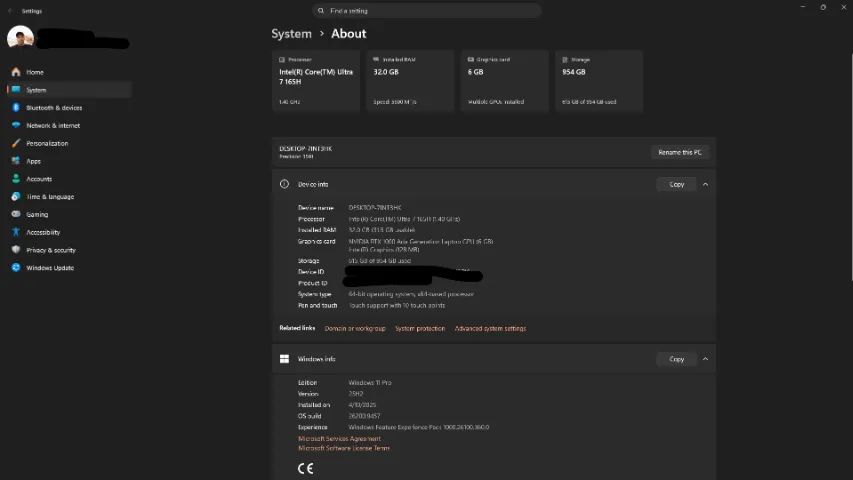
Task: Click the About heading in breadcrumb
Action: click(349, 34)
